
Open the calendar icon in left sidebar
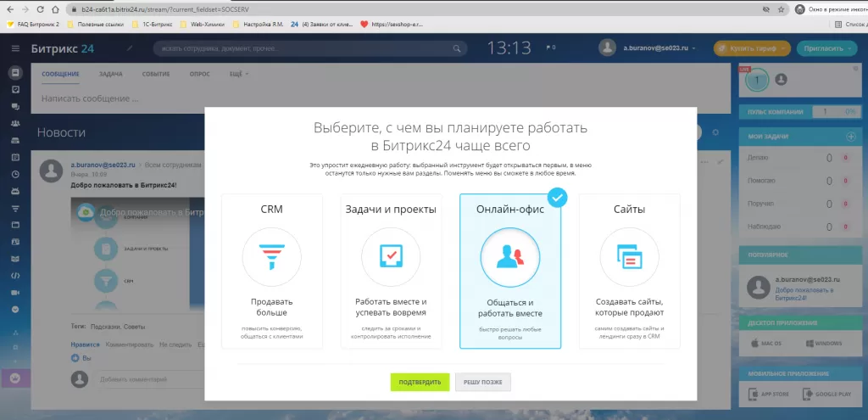(15, 157)
